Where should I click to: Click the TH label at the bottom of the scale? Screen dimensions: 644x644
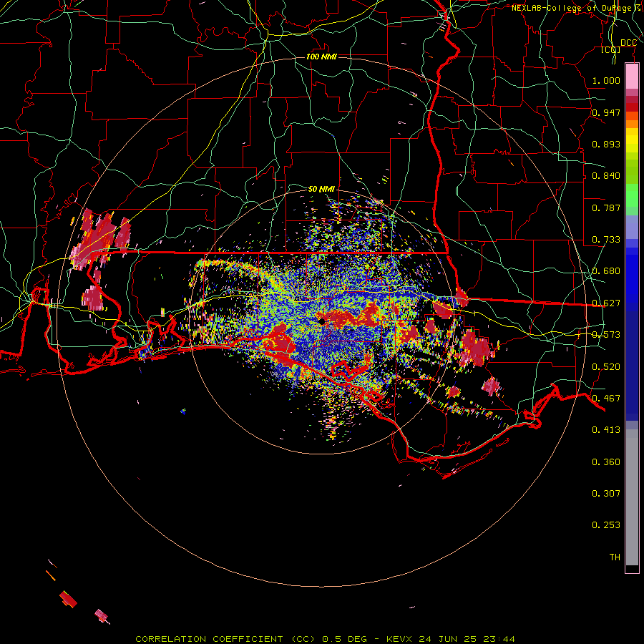pos(615,557)
